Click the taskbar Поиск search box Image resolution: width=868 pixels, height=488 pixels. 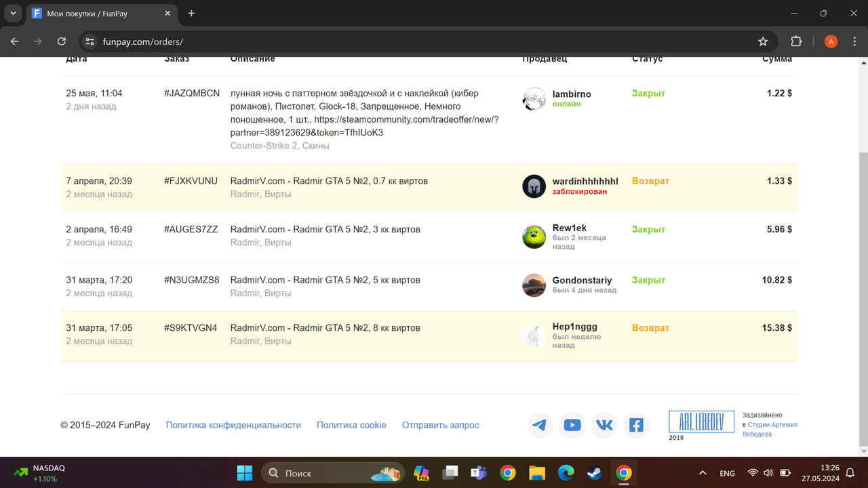[x=333, y=473]
